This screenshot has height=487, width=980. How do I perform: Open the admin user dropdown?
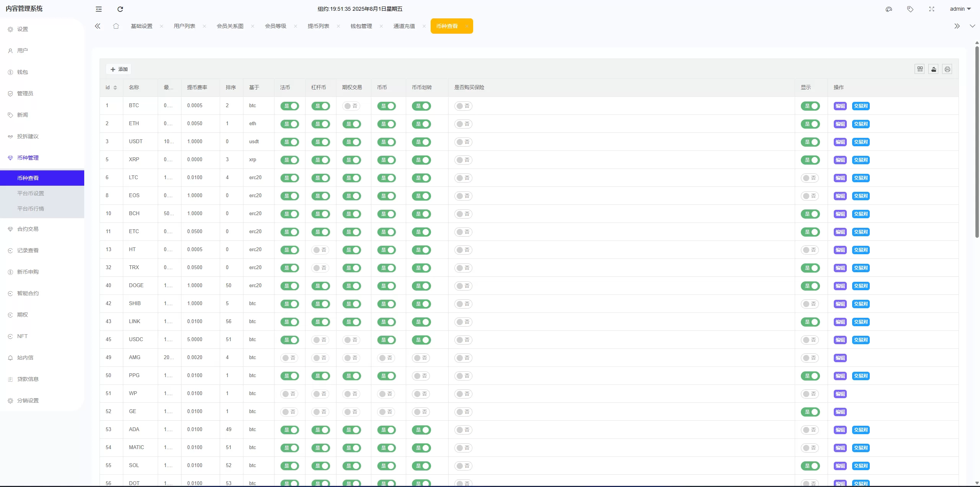tap(960, 9)
